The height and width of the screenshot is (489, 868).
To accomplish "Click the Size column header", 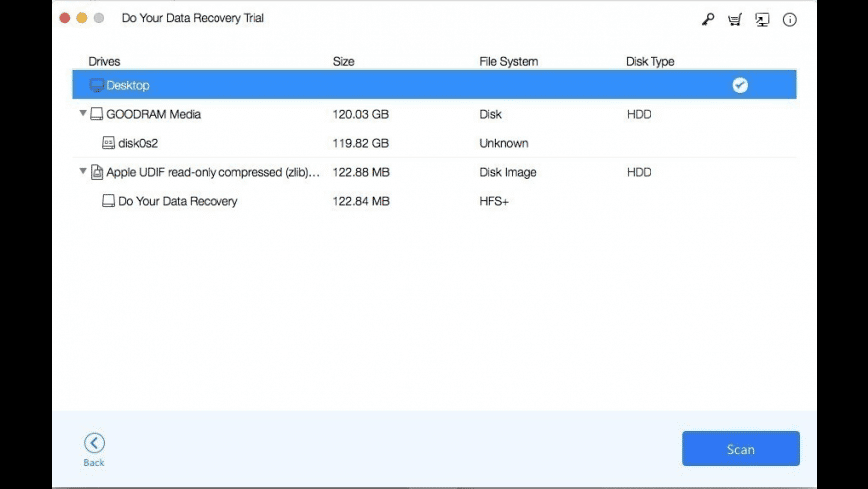I will (x=344, y=61).
